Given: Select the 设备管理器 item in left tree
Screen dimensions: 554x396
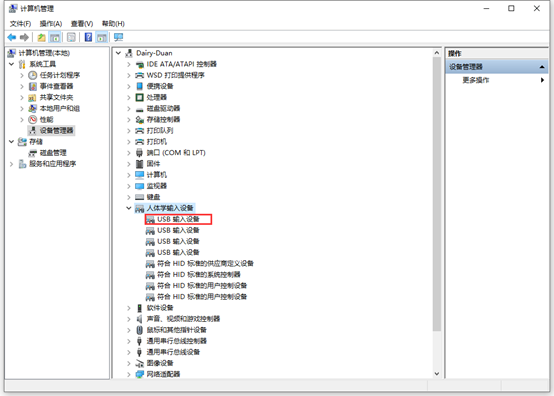Looking at the screenshot, I should coord(56,130).
